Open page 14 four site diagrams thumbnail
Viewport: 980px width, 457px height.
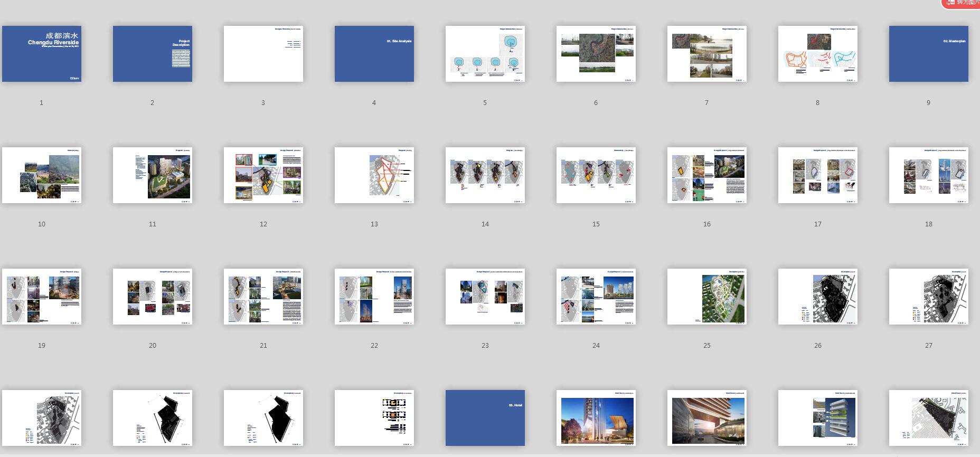(485, 175)
